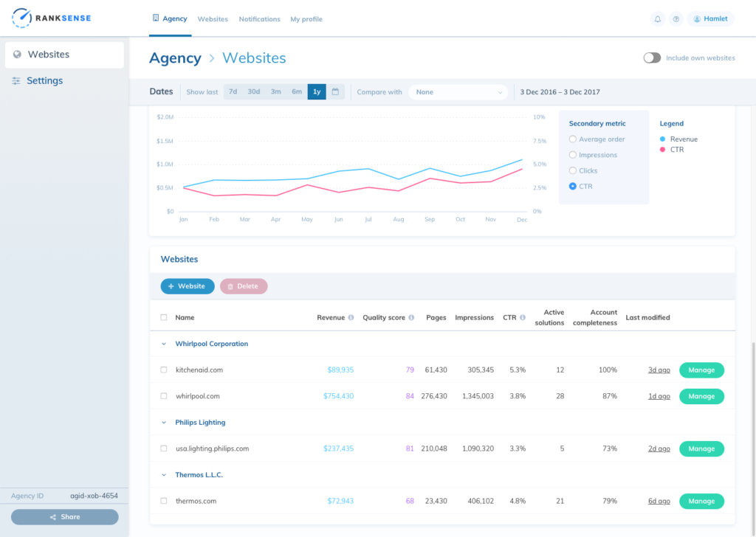Show last 6m date range
This screenshot has height=537, width=756.
pos(297,91)
